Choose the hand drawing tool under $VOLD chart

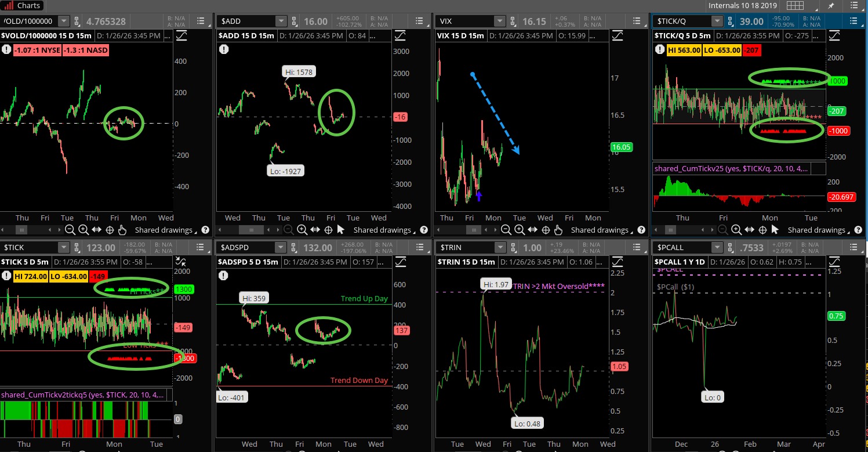tap(123, 230)
